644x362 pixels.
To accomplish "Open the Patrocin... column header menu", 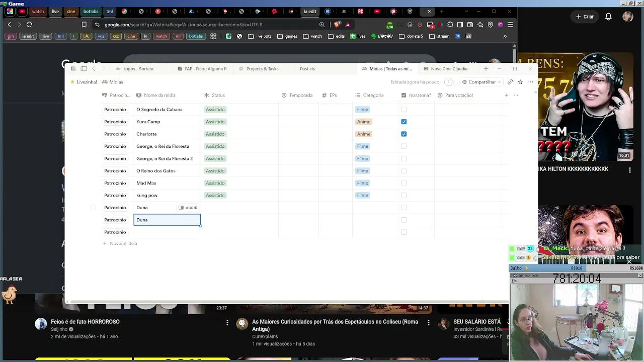I will (116, 95).
